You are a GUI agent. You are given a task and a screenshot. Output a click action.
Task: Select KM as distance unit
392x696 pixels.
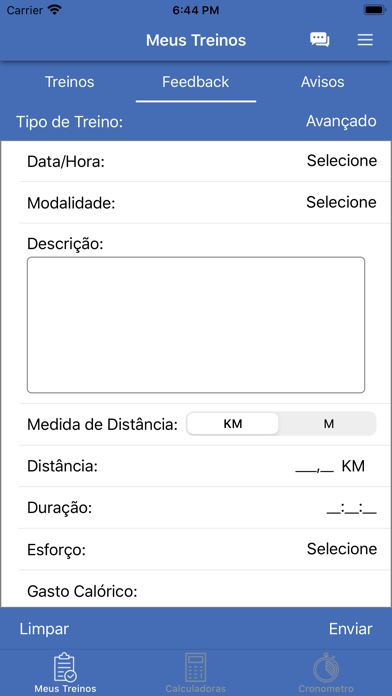[x=233, y=424]
